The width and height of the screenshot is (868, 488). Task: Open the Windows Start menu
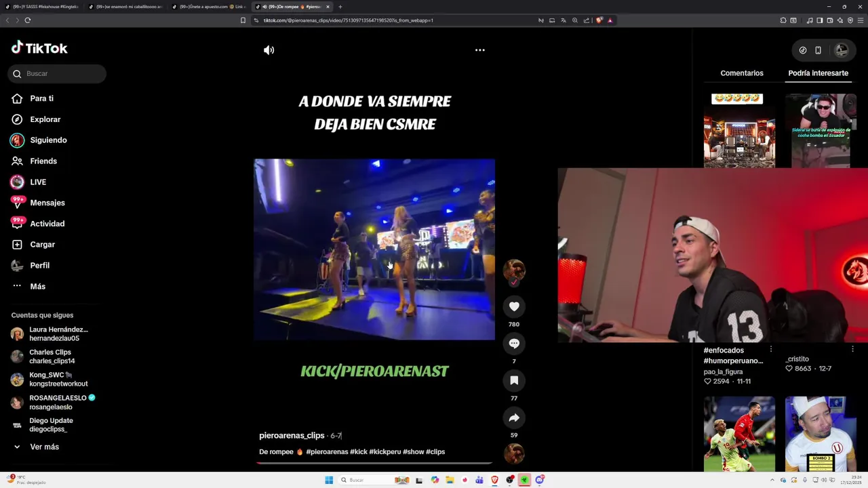click(329, 480)
